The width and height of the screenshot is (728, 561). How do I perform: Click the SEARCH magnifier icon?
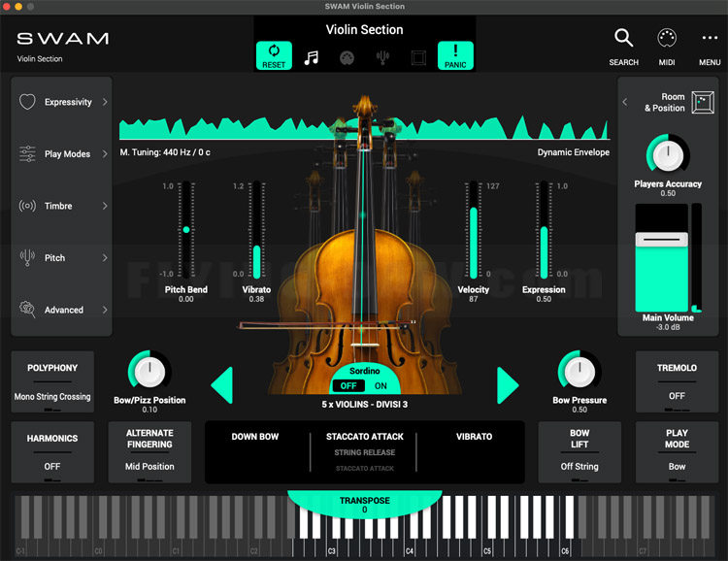coord(623,38)
